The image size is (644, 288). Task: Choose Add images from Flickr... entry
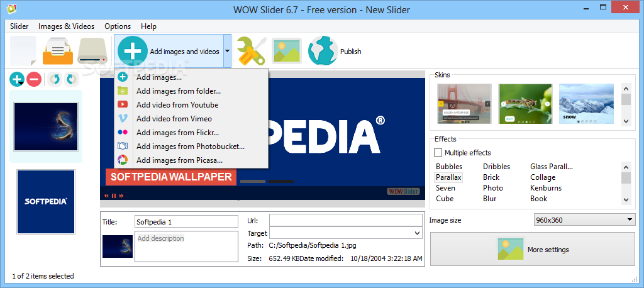click(191, 132)
